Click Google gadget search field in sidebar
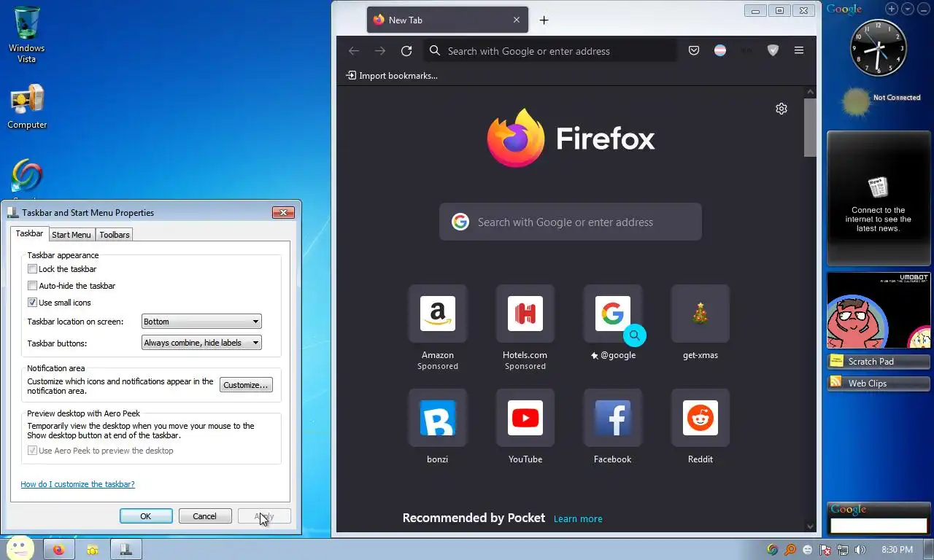934x560 pixels. coord(879,525)
